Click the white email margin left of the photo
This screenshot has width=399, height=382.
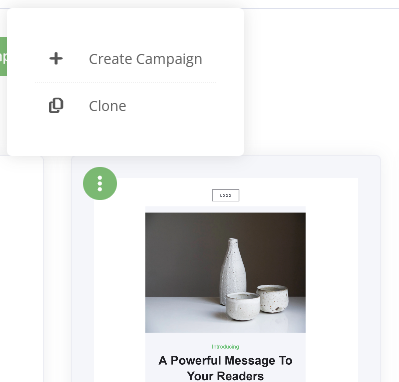(x=119, y=273)
